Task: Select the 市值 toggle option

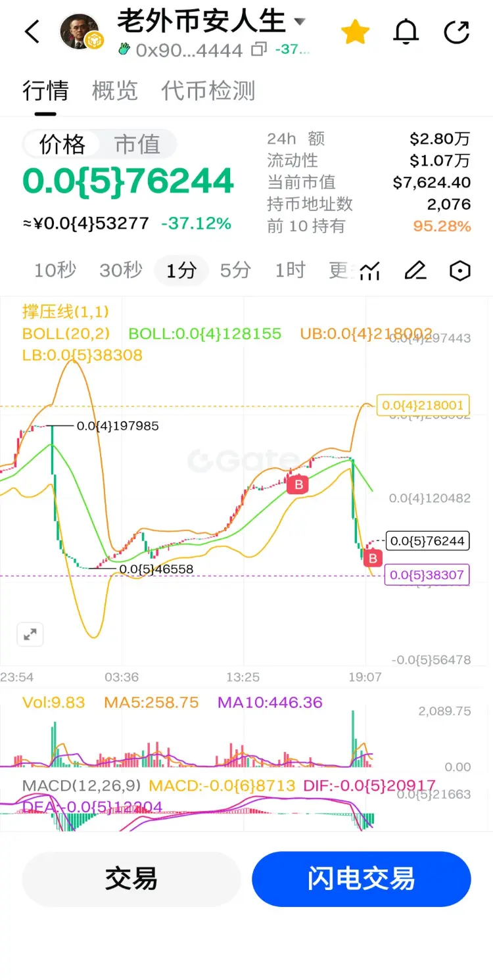Action: tap(137, 144)
